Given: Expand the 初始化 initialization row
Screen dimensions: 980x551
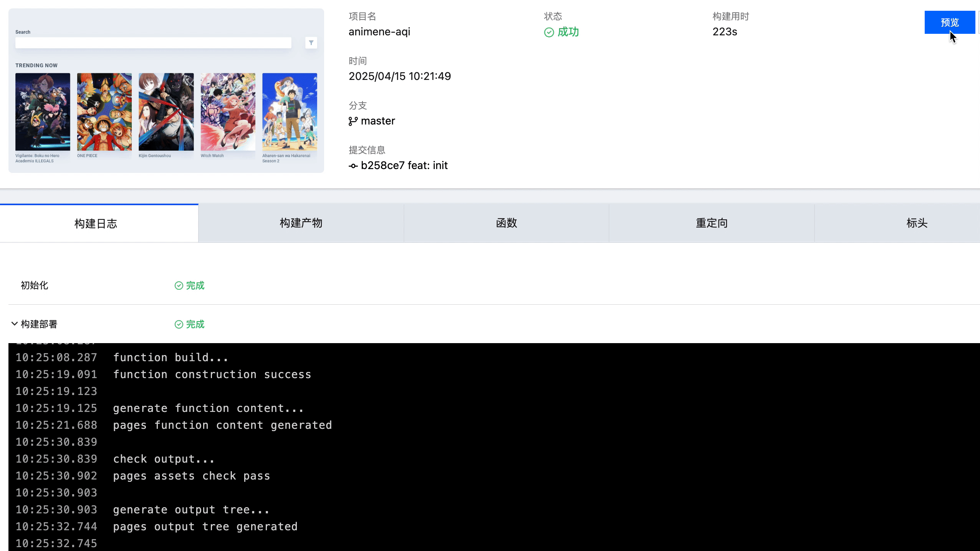Looking at the screenshot, I should 494,285.
